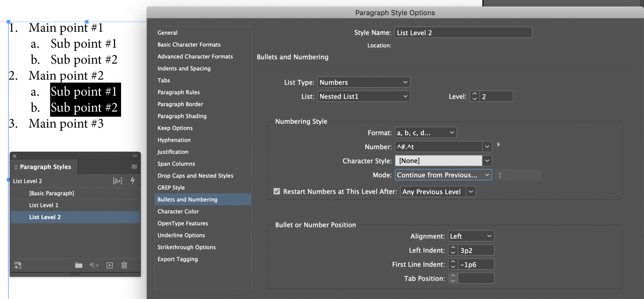The width and height of the screenshot is (644, 299).
Task: Open the List Type dropdown
Action: tap(364, 82)
